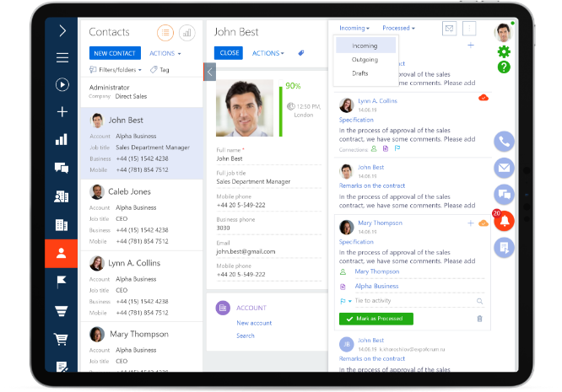
Task: Switch contacts to list view
Action: pyautogui.click(x=165, y=32)
